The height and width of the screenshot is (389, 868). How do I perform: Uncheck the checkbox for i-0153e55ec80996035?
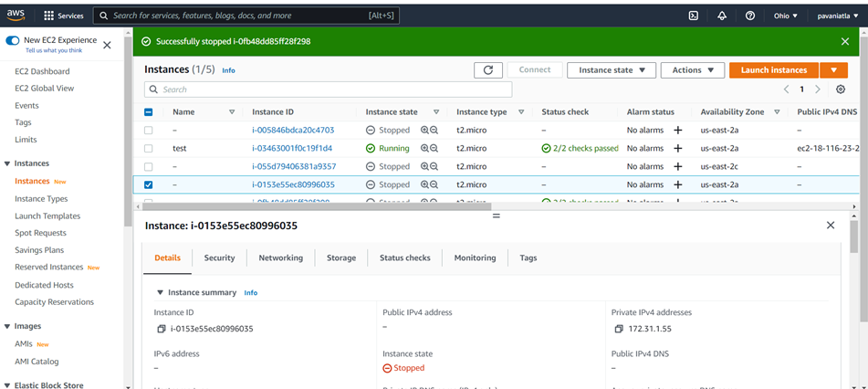149,184
